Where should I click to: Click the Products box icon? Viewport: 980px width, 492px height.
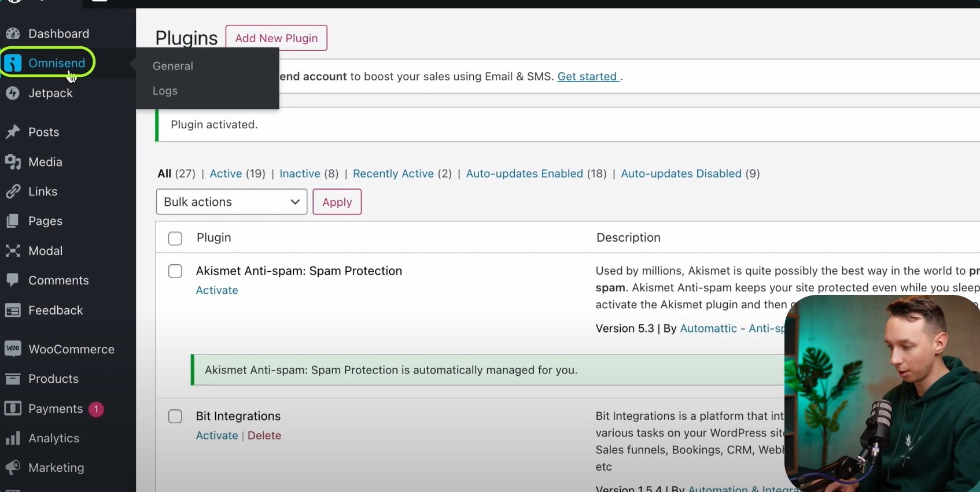click(13, 379)
